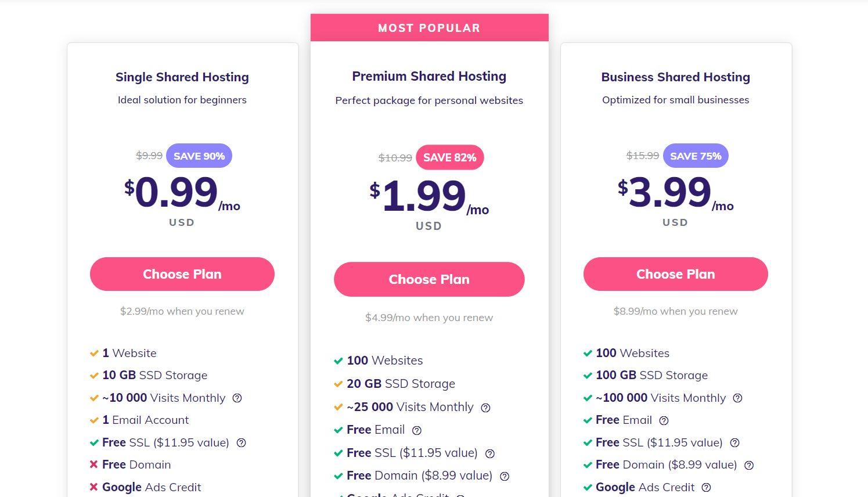Click the SAVE 75% badge

[x=696, y=156]
